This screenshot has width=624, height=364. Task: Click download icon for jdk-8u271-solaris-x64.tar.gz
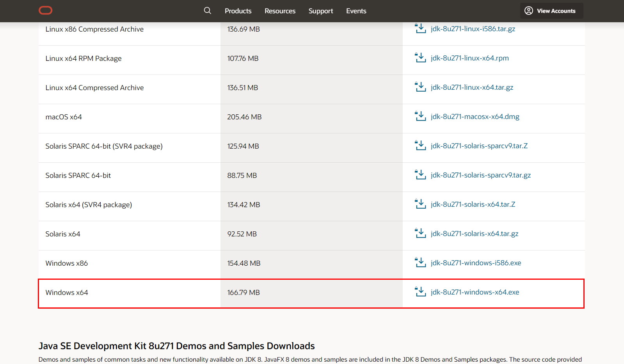(x=420, y=233)
